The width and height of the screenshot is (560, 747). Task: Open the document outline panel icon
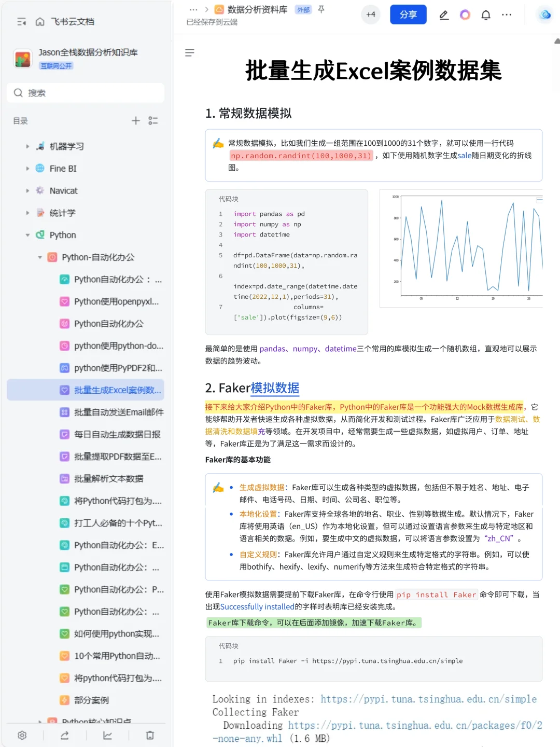(x=190, y=52)
